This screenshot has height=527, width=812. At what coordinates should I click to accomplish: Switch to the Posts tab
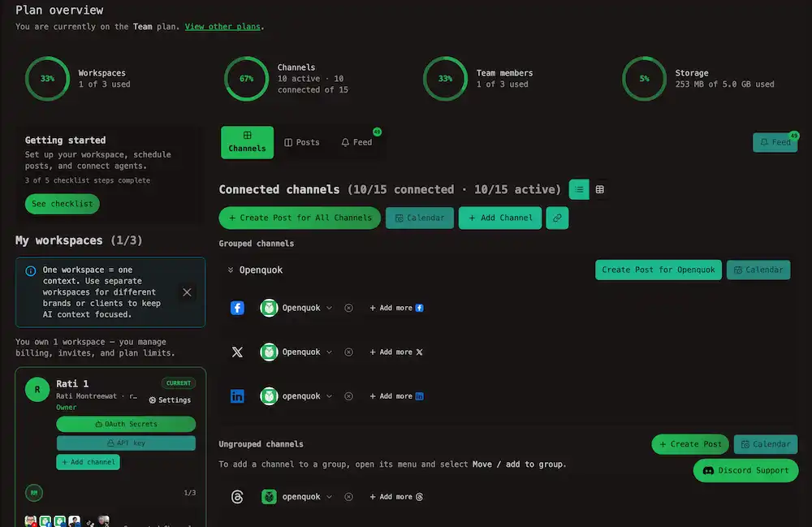(302, 142)
